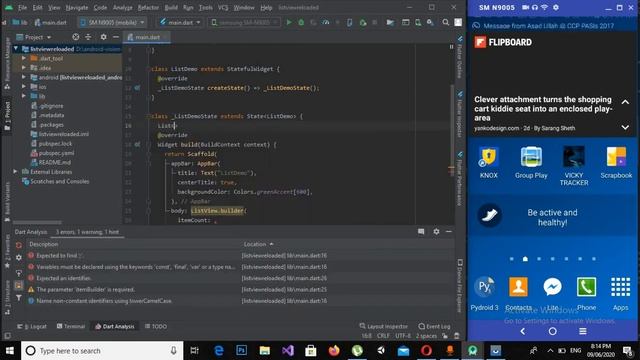Open the Event Log

(434, 327)
